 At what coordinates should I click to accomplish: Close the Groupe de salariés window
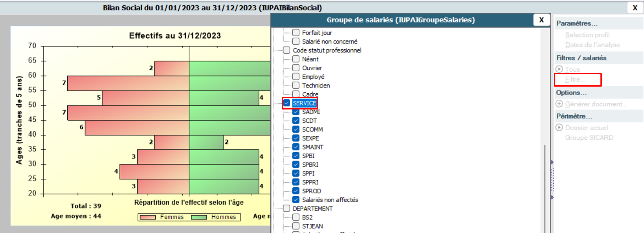541,20
